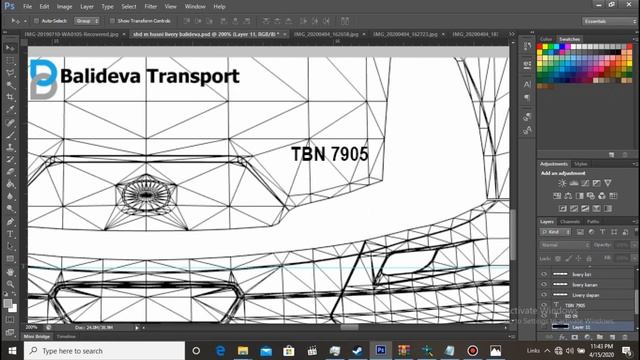Screen dimensions: 640x360
Task: Hide the livery kiri layer
Action: (544, 274)
